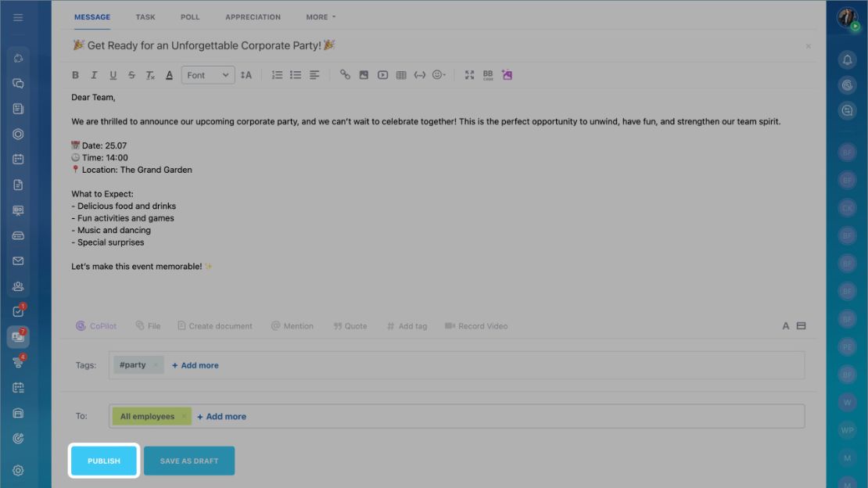This screenshot has height=488, width=868.
Task: Click the Mention button
Action: click(x=292, y=326)
